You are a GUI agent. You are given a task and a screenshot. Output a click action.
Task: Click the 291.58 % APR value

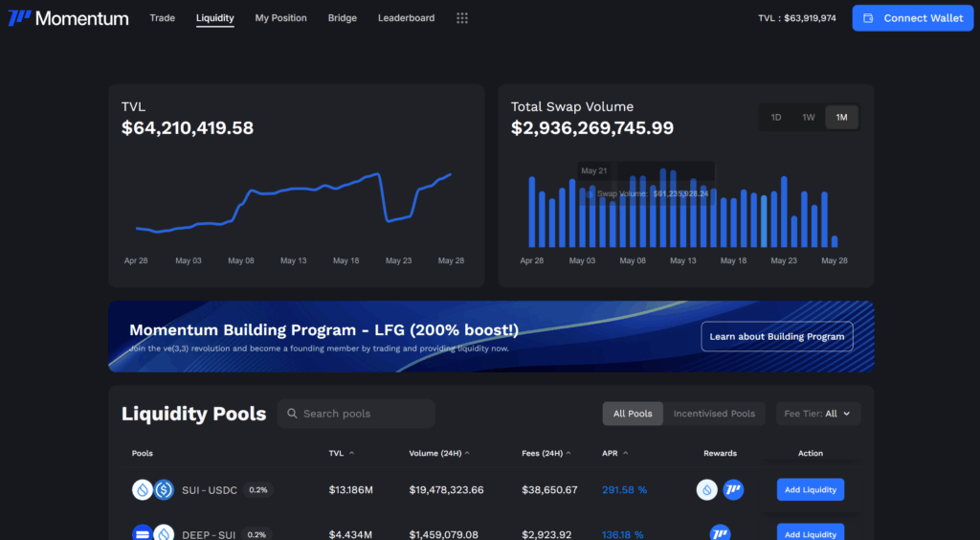pos(624,490)
